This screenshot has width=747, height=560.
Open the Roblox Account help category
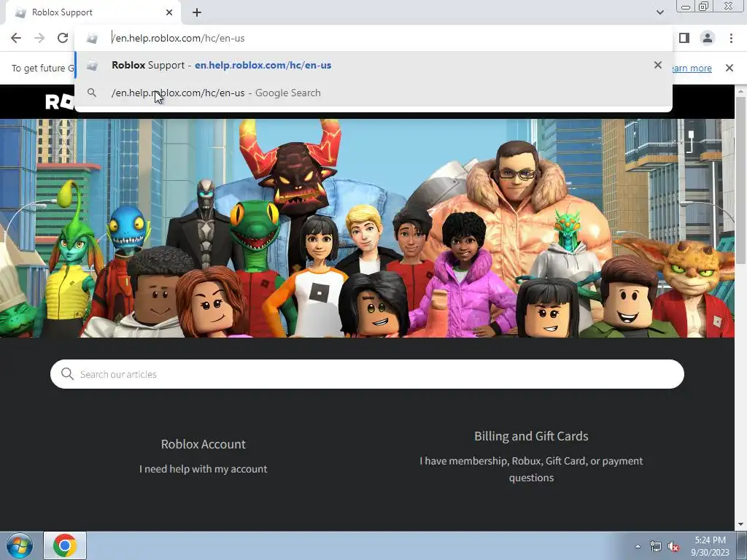204,444
